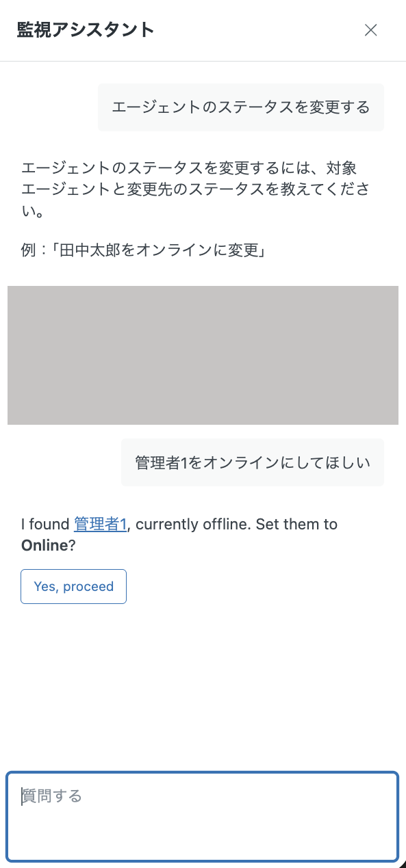
Task: Click the bold Online word
Action: click(45, 546)
